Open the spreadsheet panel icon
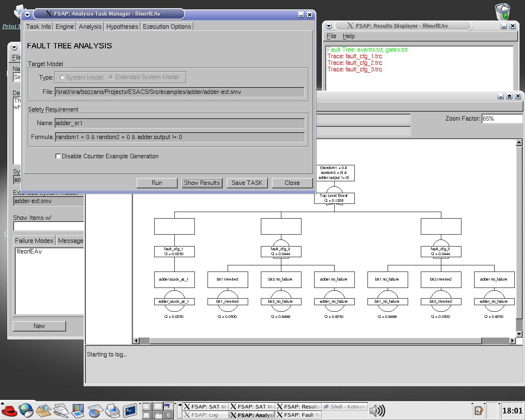525x420 pixels. coord(95,410)
